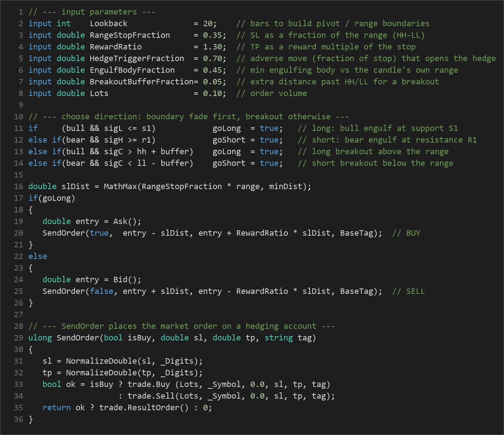
Task: Click line number 36 in the gutter
Action: coord(19,419)
